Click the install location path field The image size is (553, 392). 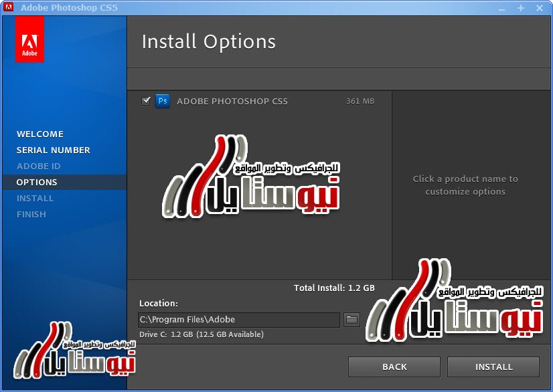pyautogui.click(x=239, y=320)
